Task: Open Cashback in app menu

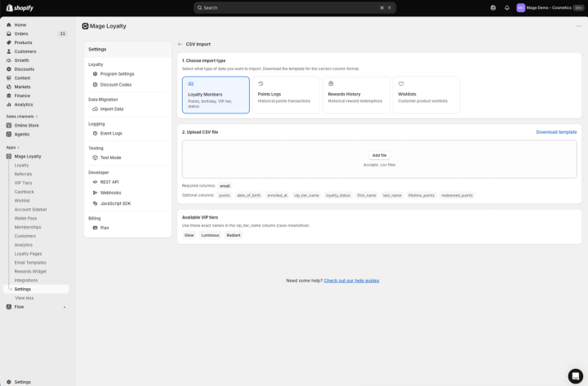Action: tap(24, 192)
